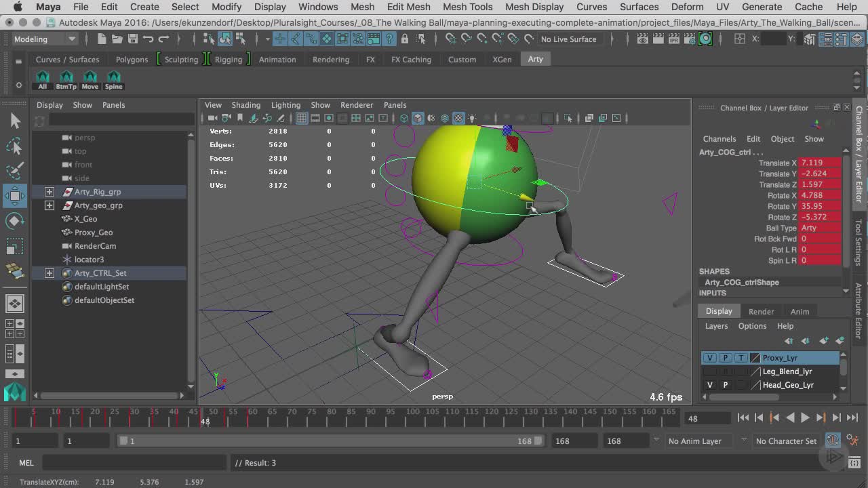The height and width of the screenshot is (488, 868).
Task: Undo the last action via toolbar arrow
Action: pyautogui.click(x=148, y=39)
